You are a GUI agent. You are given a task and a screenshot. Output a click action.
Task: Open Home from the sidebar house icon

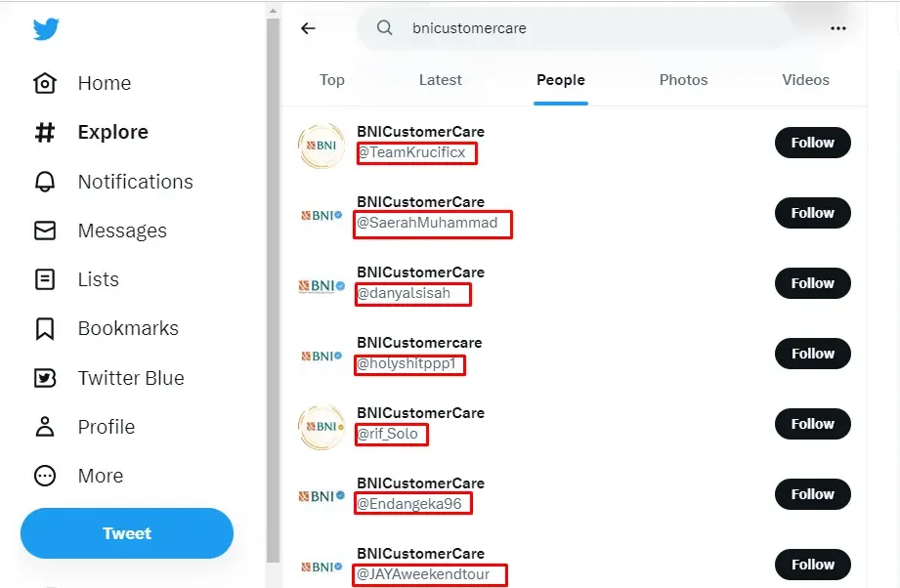coord(45,83)
